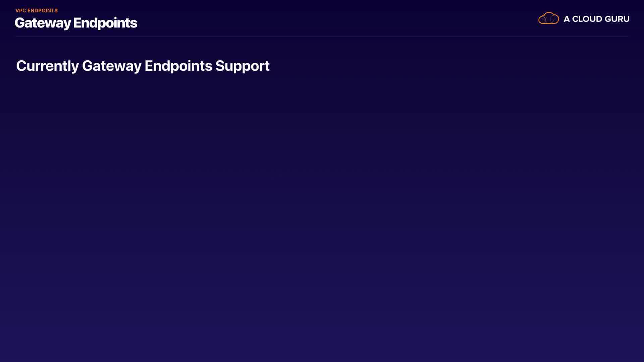Click the final U in GURU
644x362 pixels.
(626, 19)
